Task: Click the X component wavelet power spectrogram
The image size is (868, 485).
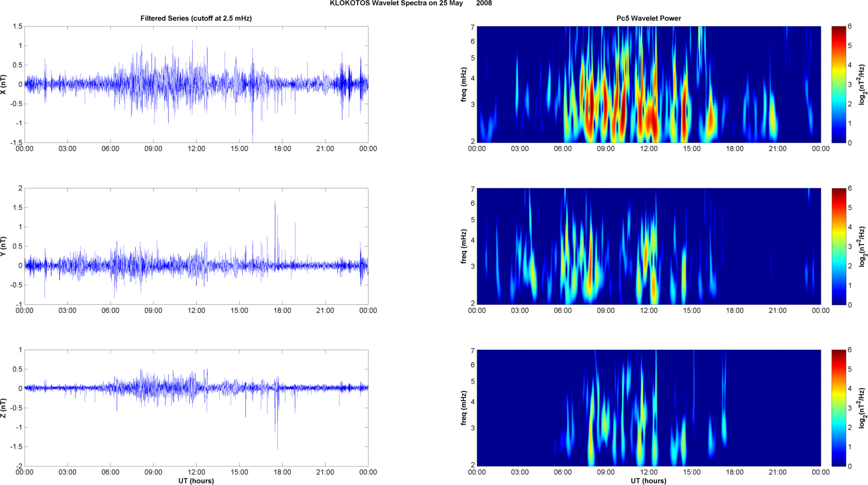Action: pyautogui.click(x=648, y=84)
